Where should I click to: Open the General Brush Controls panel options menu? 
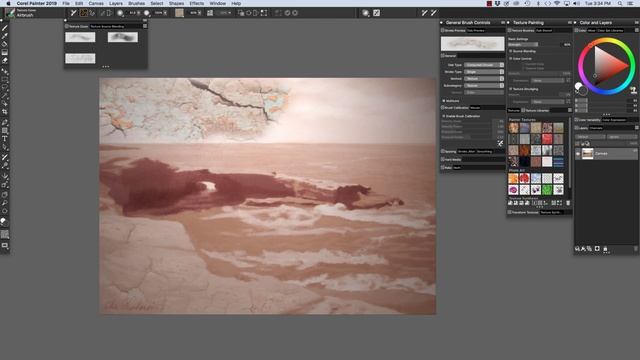[503, 23]
